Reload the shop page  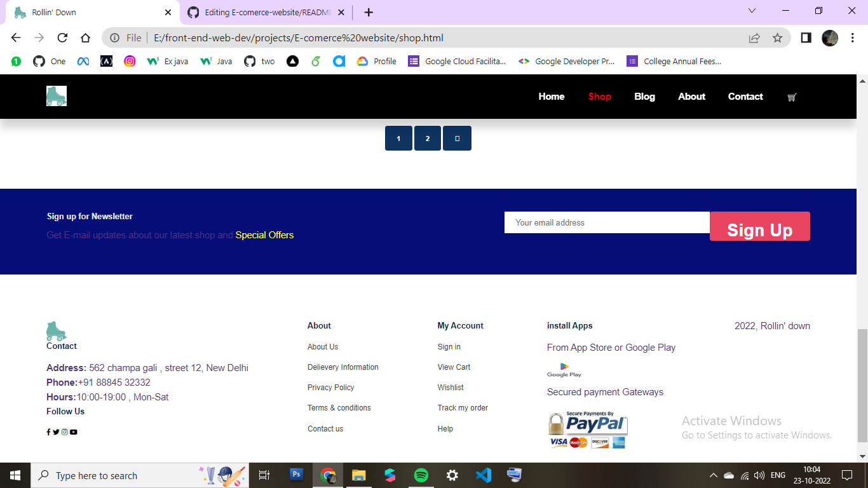(62, 38)
